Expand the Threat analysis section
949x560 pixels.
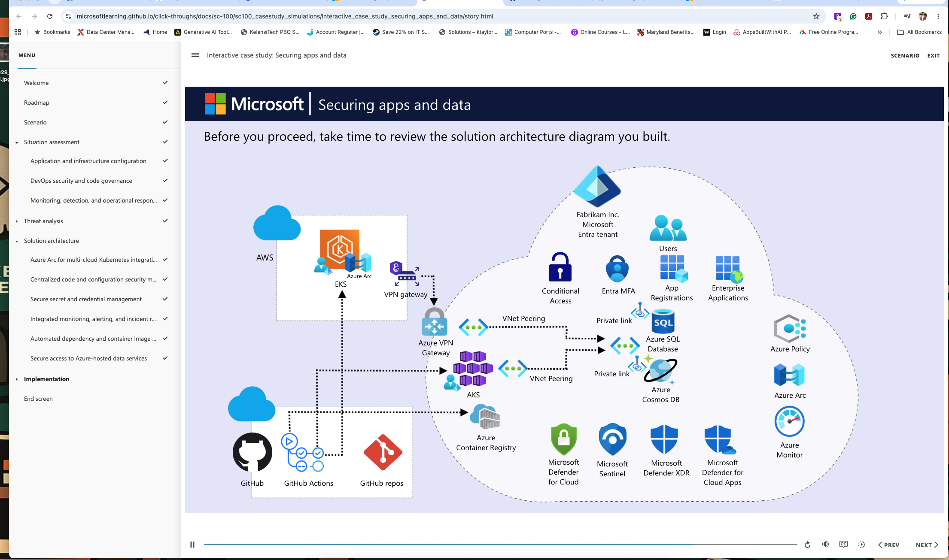pyautogui.click(x=17, y=221)
